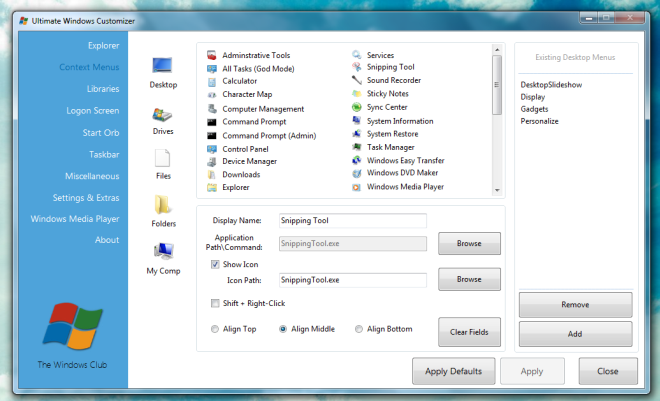Open the Settings & Extras section
This screenshot has height=401, width=660.
[86, 198]
